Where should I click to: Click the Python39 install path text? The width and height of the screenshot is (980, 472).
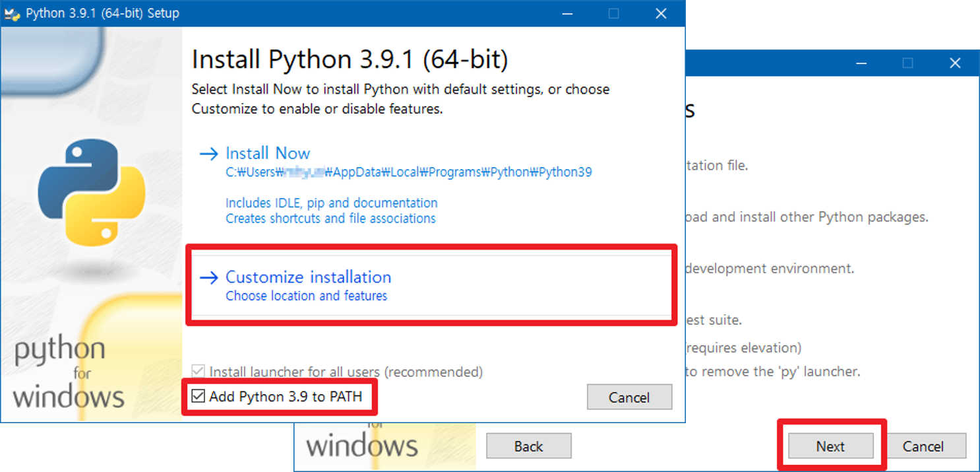(x=409, y=172)
